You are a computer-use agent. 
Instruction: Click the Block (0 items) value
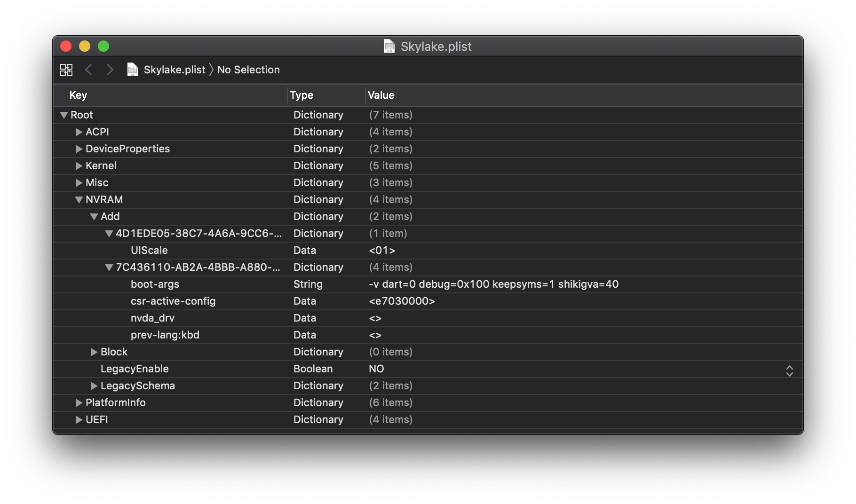pos(391,352)
